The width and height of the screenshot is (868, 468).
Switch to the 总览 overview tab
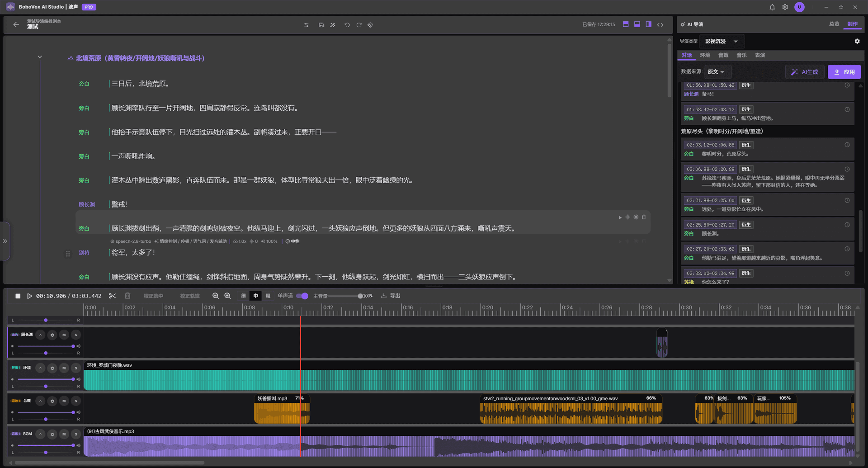(x=834, y=24)
